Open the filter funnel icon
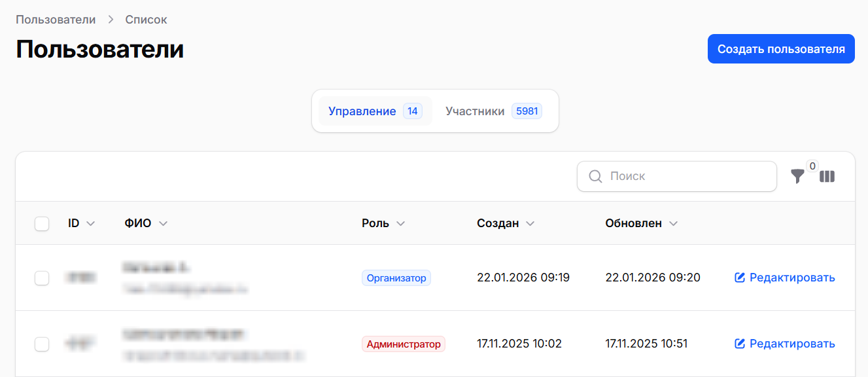The width and height of the screenshot is (868, 377). 797,177
